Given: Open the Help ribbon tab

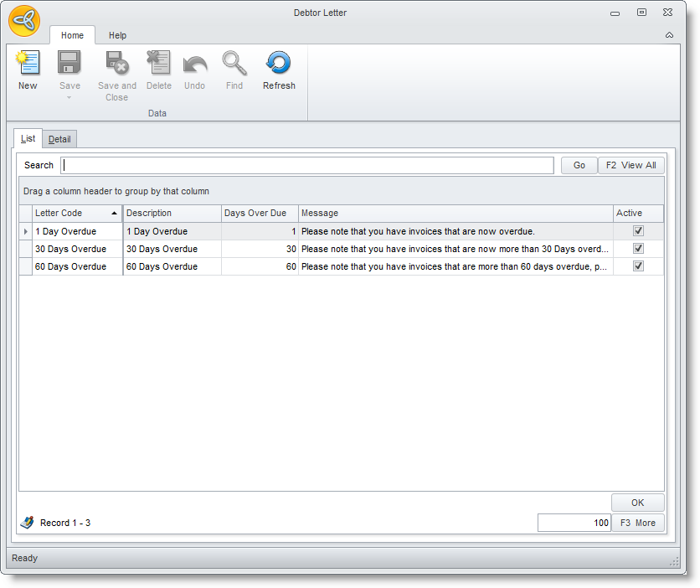Looking at the screenshot, I should [x=117, y=35].
